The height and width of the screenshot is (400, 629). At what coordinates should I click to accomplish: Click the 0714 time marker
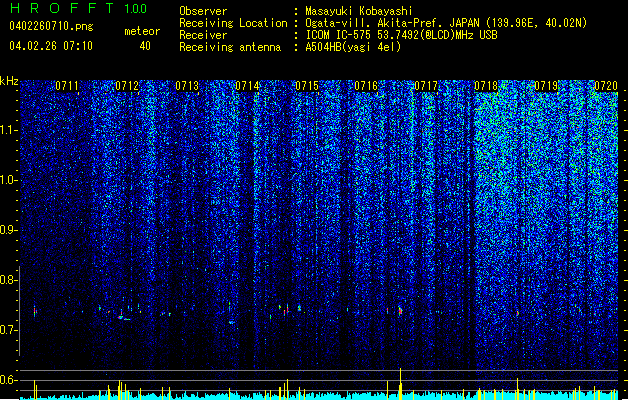[247, 86]
